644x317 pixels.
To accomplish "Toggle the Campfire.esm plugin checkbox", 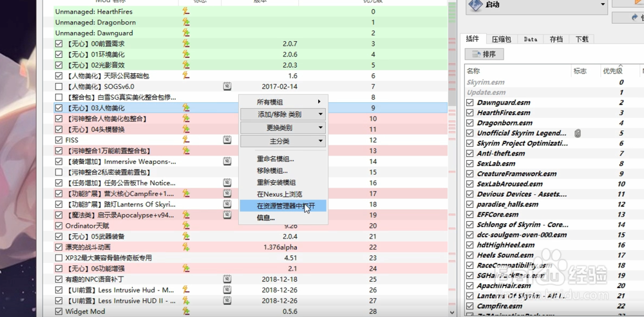I will [470, 306].
